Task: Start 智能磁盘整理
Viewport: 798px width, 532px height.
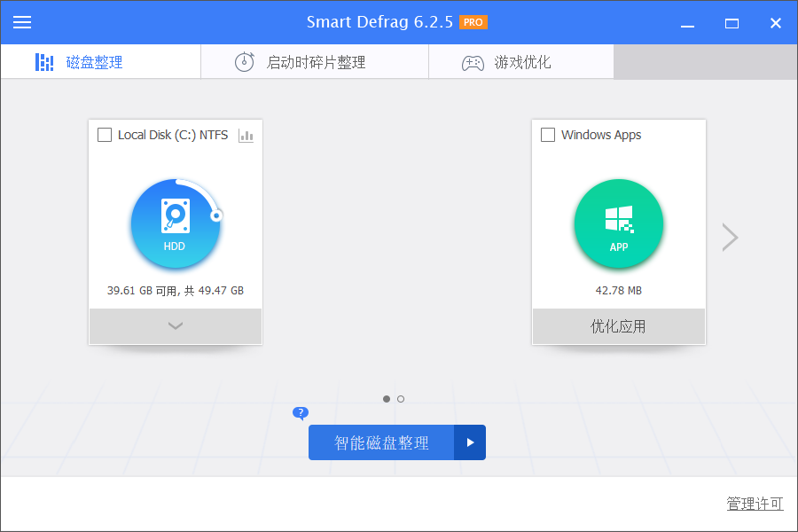Action: coord(381,442)
